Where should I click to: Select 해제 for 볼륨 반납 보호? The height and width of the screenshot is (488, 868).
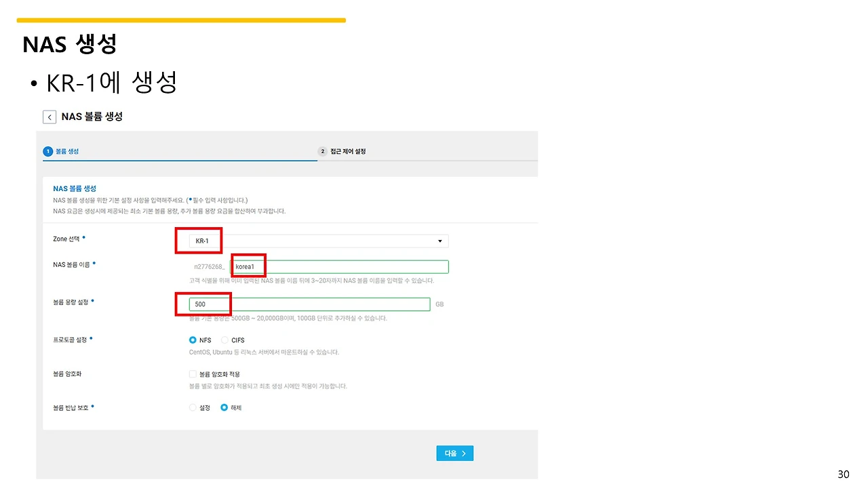tap(224, 408)
